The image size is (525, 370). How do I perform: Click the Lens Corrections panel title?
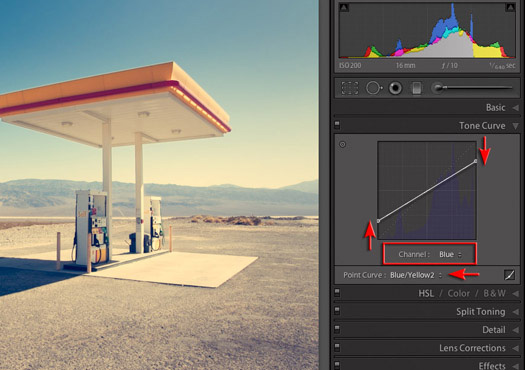pyautogui.click(x=472, y=348)
